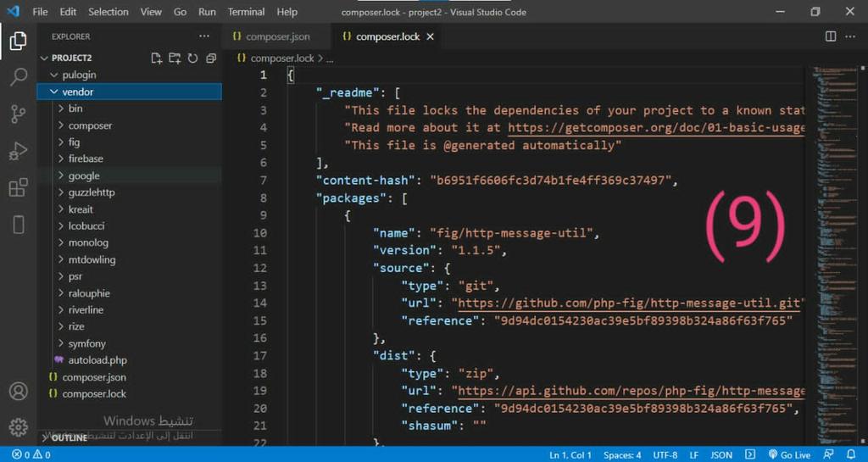Open the View menu

pos(151,12)
